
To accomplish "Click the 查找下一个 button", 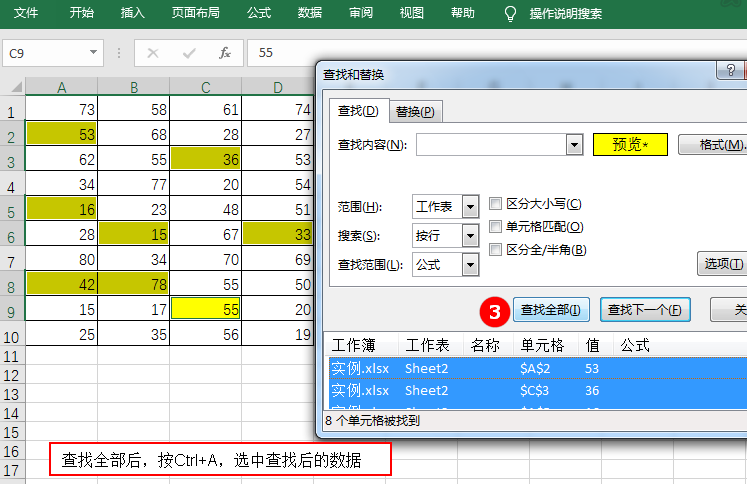I will (x=645, y=310).
